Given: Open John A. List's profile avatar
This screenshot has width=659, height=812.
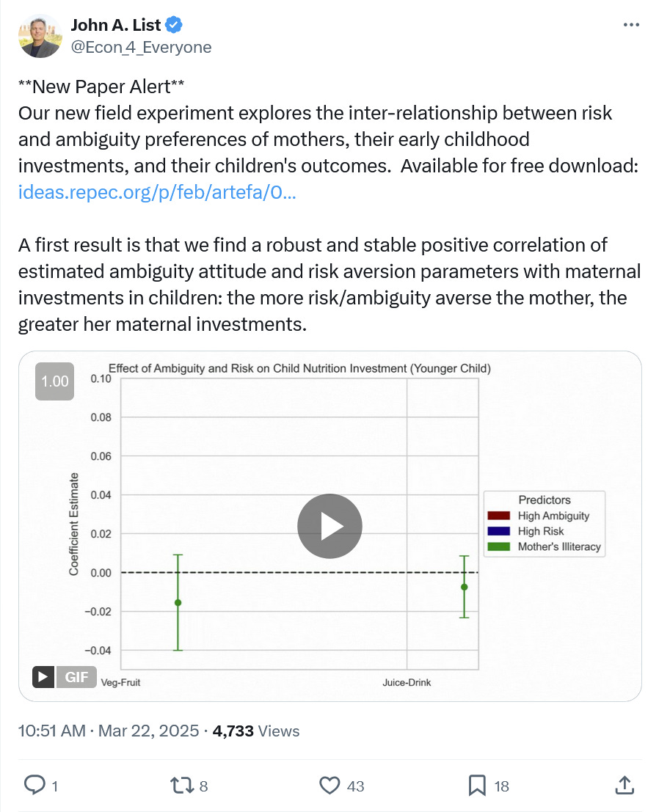Looking at the screenshot, I should [x=40, y=36].
